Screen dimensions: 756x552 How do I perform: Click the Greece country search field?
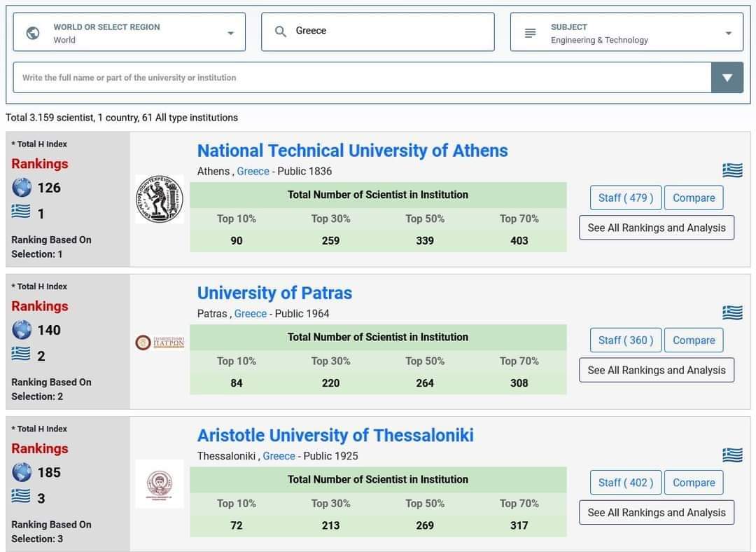pos(378,32)
